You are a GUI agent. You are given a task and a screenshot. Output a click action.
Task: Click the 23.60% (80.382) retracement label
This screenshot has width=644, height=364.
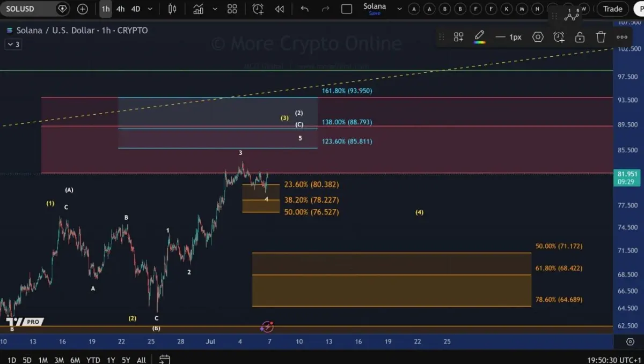point(311,184)
